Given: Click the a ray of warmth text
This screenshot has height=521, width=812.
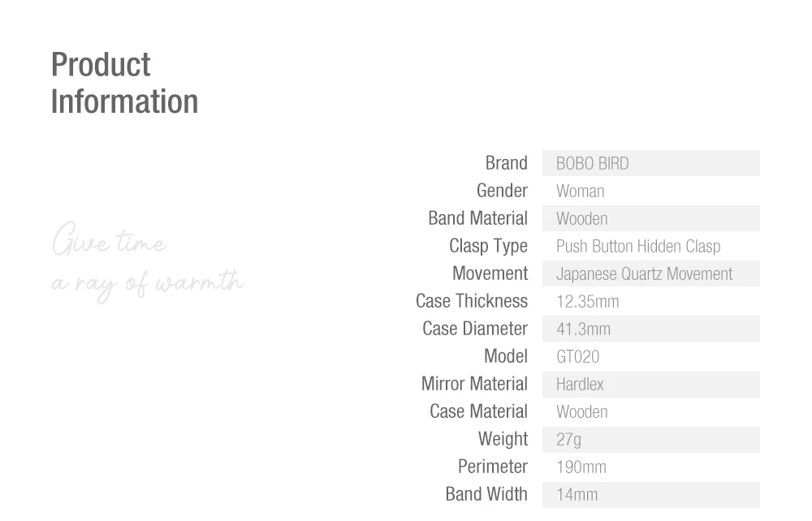Looking at the screenshot, I should pyautogui.click(x=147, y=283).
